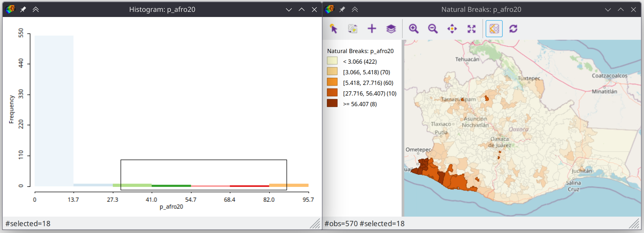644x233 pixels.
Task: Select the Pan map tool
Action: pyautogui.click(x=452, y=29)
